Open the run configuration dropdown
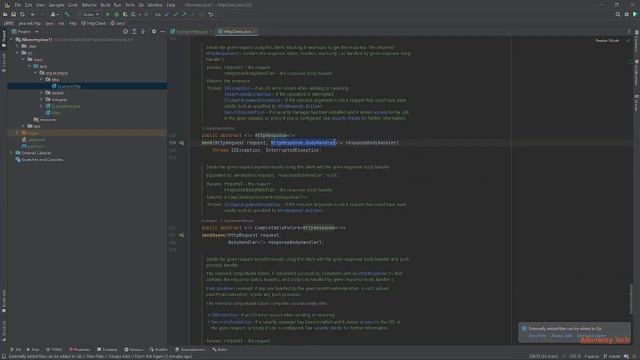 (x=88, y=14)
